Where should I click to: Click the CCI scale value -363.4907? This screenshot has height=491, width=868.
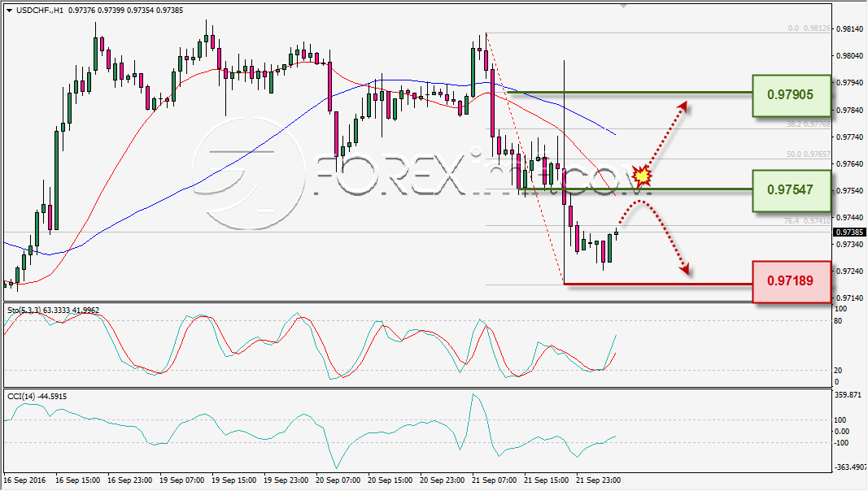point(850,467)
